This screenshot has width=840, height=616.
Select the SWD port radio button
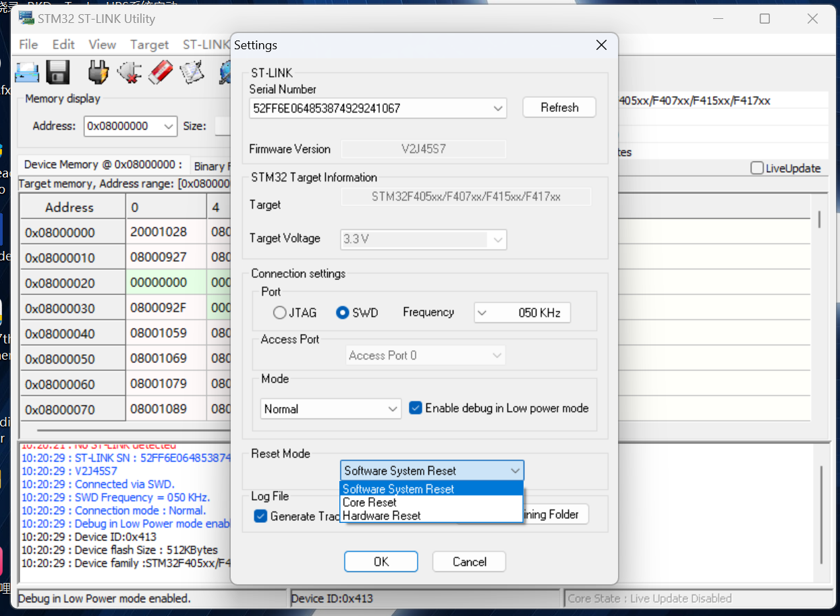tap(343, 313)
